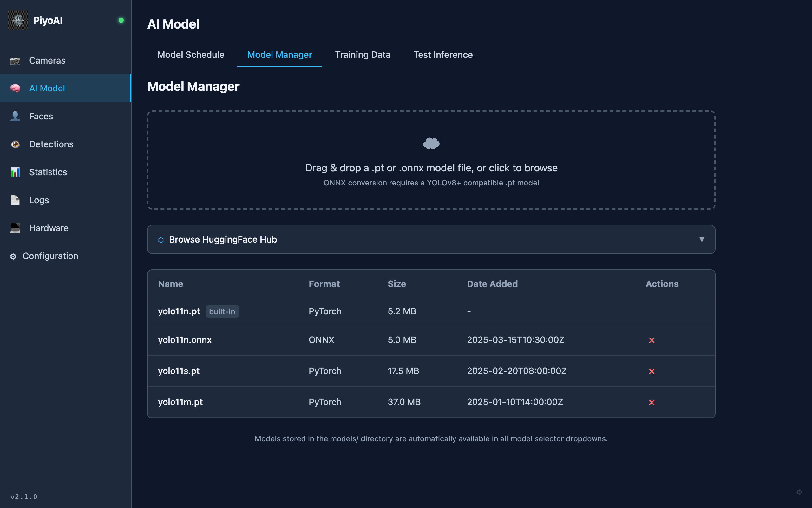Navigate to Detections page
This screenshot has width=812, height=508.
coord(65,144)
